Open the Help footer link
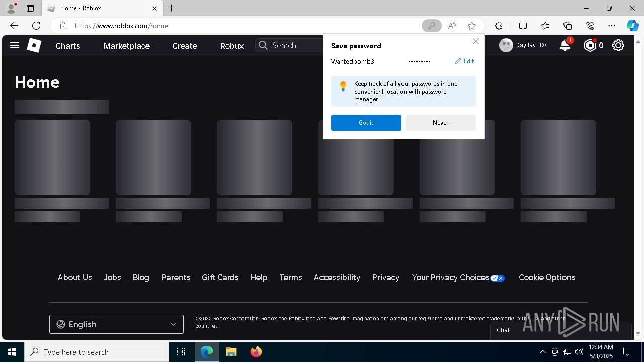 click(x=259, y=277)
